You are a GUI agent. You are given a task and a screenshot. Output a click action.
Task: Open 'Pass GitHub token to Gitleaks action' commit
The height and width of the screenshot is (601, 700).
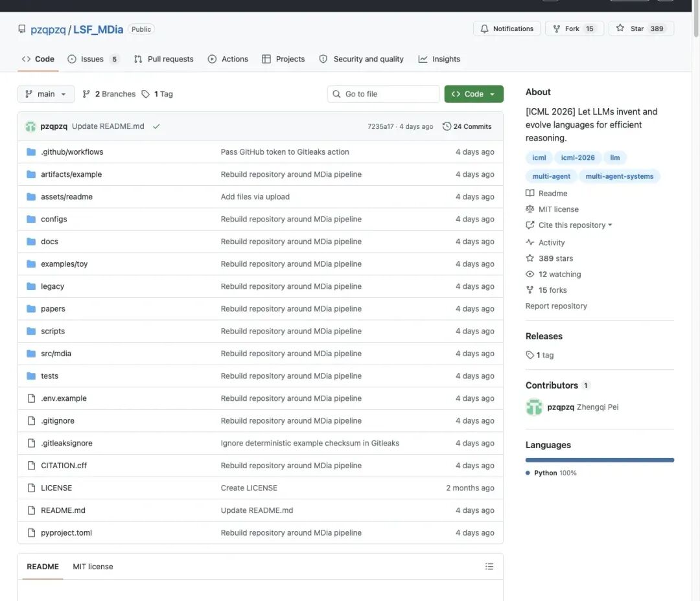pos(285,152)
